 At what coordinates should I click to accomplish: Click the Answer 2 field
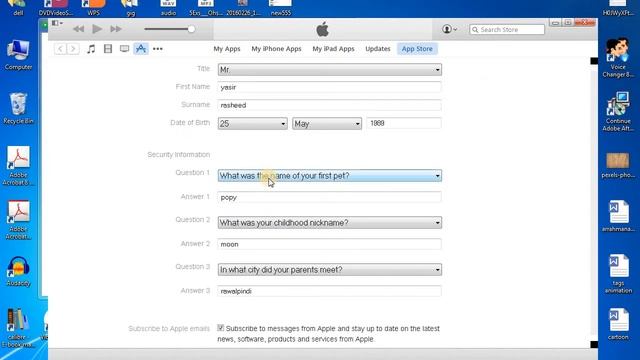(329, 244)
